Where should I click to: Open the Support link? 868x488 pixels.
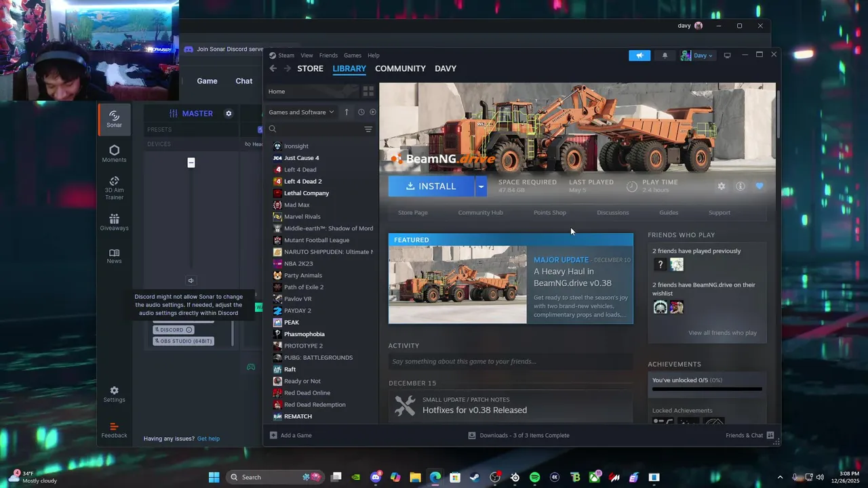(x=719, y=213)
